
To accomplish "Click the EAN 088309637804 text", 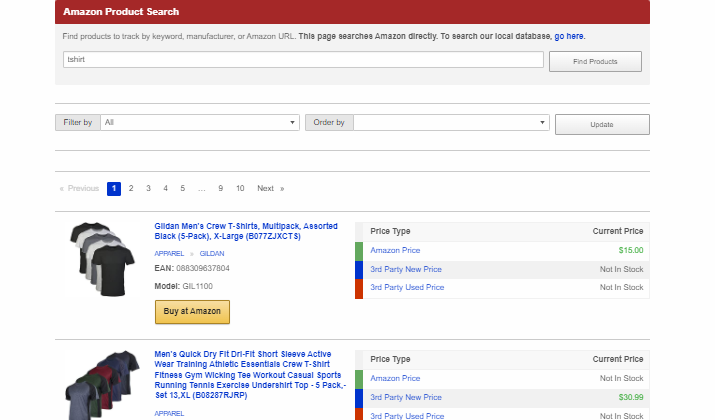I will tap(192, 268).
